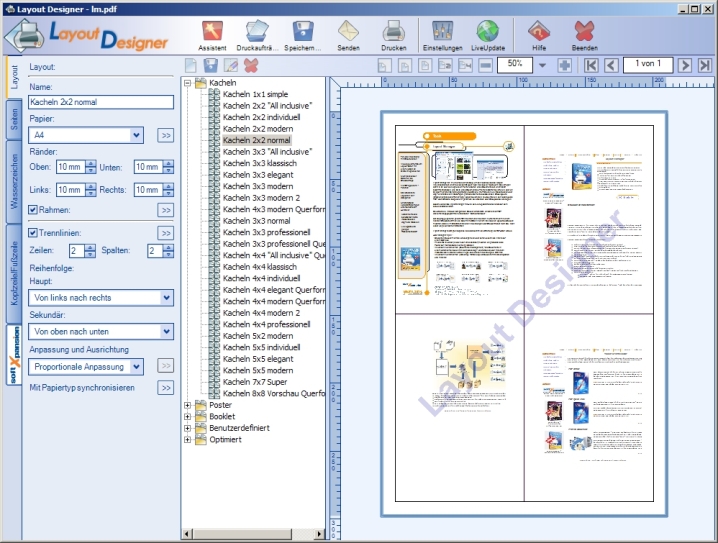This screenshot has width=718, height=543.
Task: Disable the Trennlinien checkbox
Action: 34,233
